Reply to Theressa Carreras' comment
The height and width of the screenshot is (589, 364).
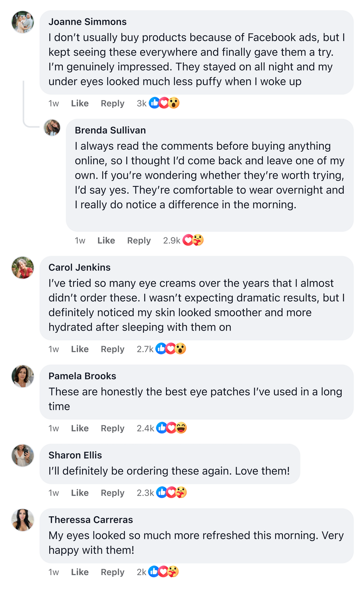click(113, 572)
